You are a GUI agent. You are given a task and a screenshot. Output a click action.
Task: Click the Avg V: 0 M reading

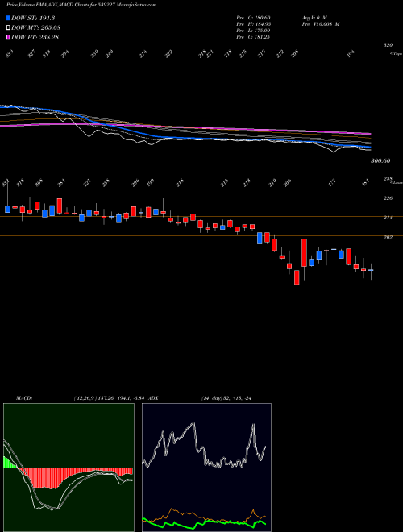point(314,17)
